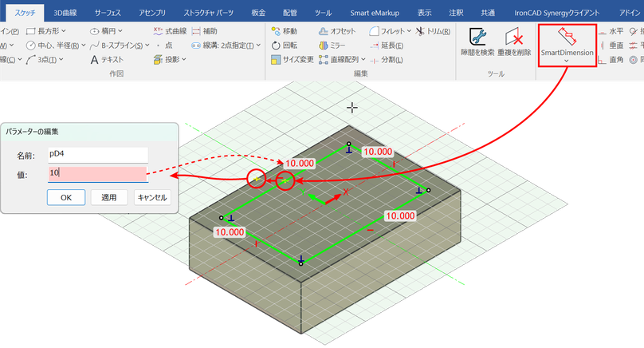Select the 楕円 ellipse tool

[x=103, y=31]
